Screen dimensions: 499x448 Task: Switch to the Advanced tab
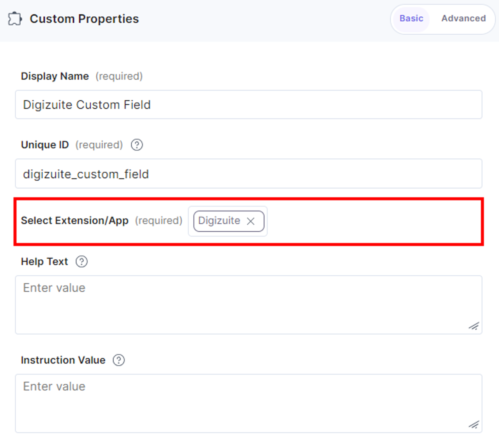click(464, 18)
